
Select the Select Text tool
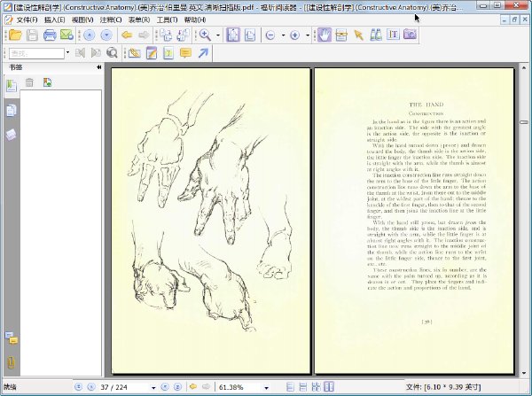tap(341, 35)
